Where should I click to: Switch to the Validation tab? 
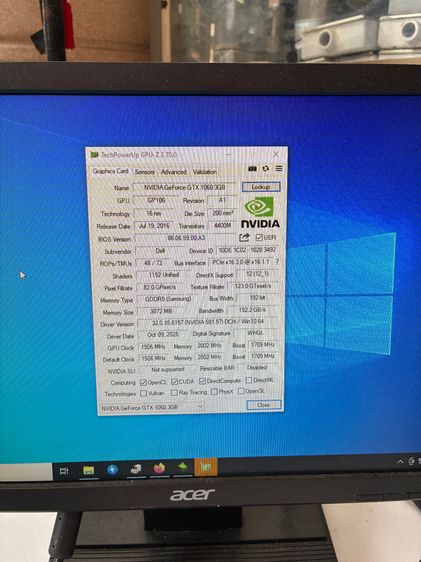205,172
